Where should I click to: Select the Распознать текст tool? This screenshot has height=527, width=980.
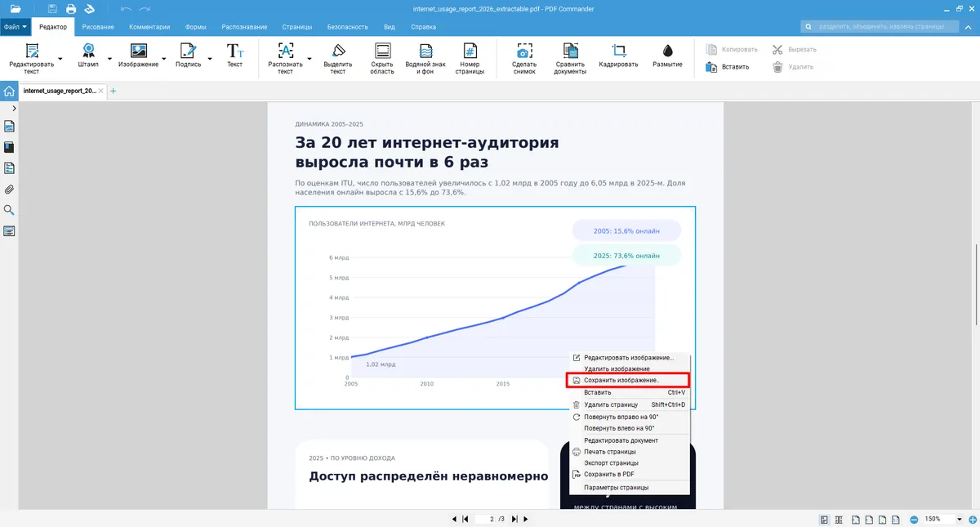[x=285, y=57]
